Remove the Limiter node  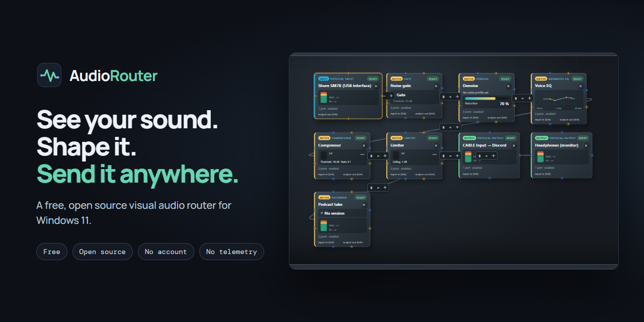[x=436, y=145]
